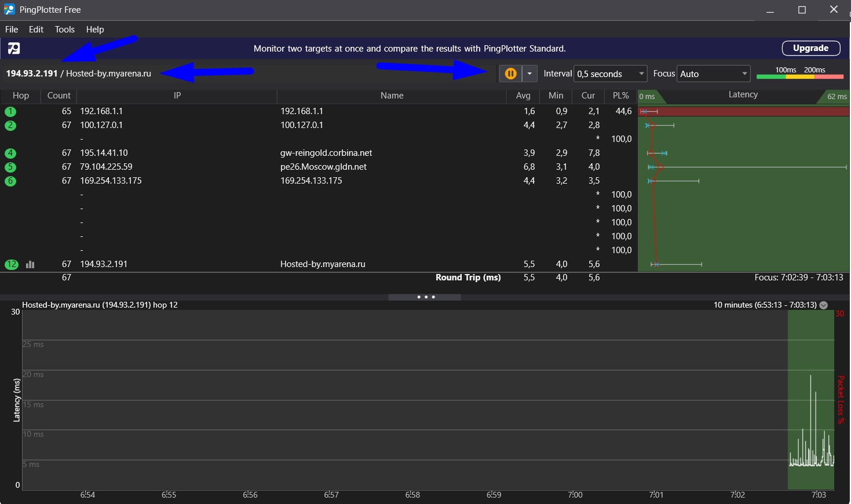The image size is (851, 504).
Task: Click the Focus: 7:02:39 - 7:03:13 text
Action: 799,277
